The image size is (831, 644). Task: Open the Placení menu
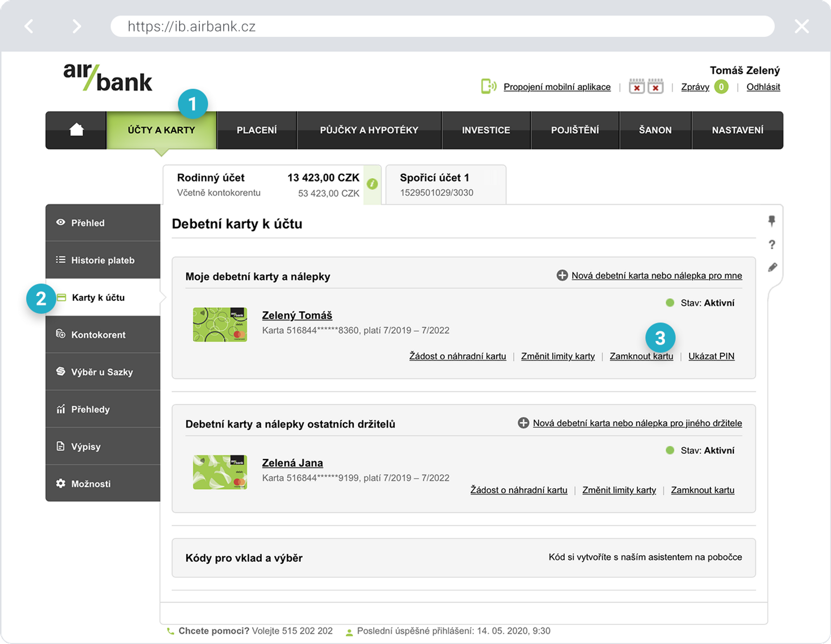257,130
